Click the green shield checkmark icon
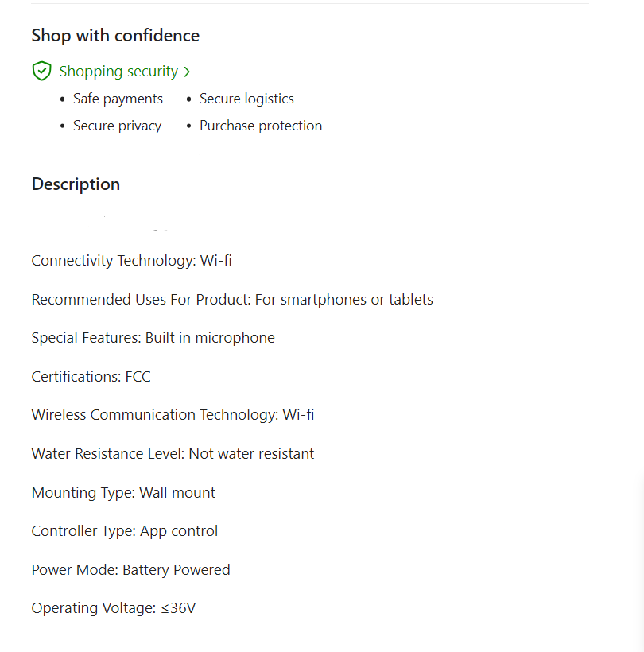 click(x=41, y=72)
